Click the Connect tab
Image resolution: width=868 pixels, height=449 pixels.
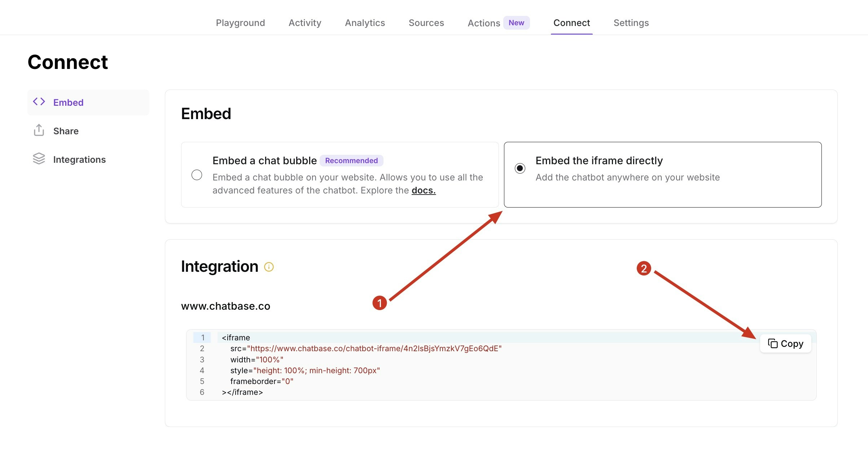click(x=571, y=23)
